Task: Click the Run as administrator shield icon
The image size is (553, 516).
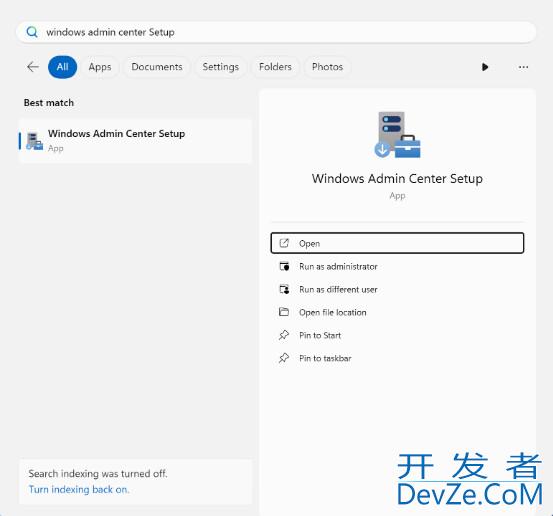Action: pos(284,266)
